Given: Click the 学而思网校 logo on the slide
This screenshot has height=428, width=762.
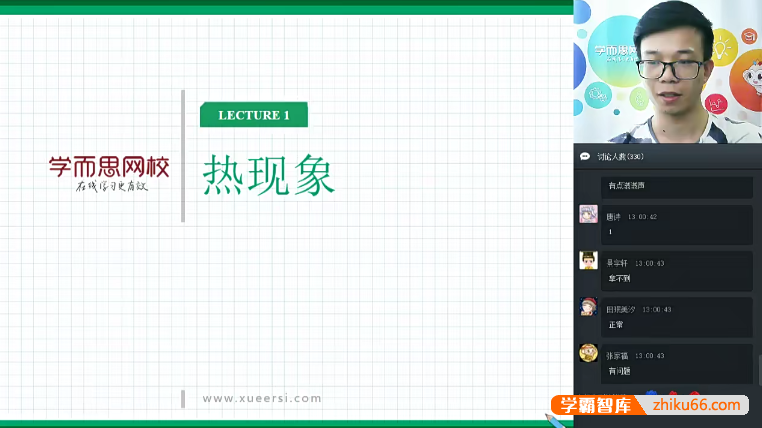Looking at the screenshot, I should tap(109, 173).
